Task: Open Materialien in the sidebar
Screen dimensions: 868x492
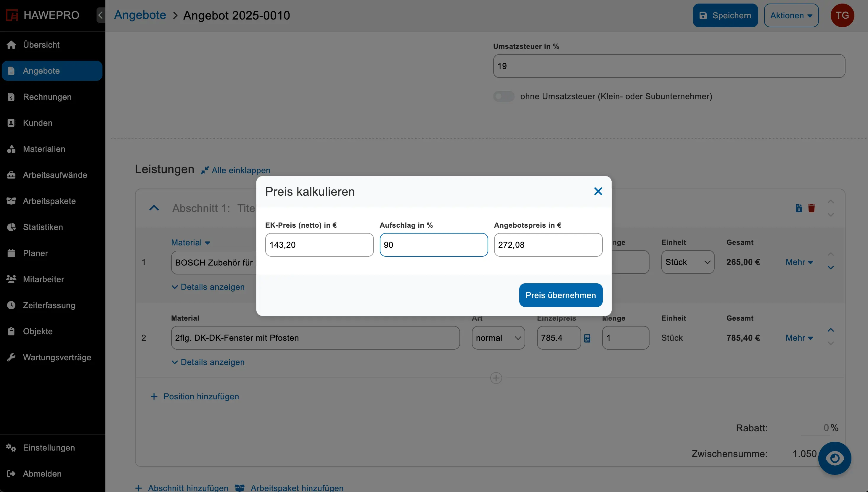Action: (x=44, y=149)
